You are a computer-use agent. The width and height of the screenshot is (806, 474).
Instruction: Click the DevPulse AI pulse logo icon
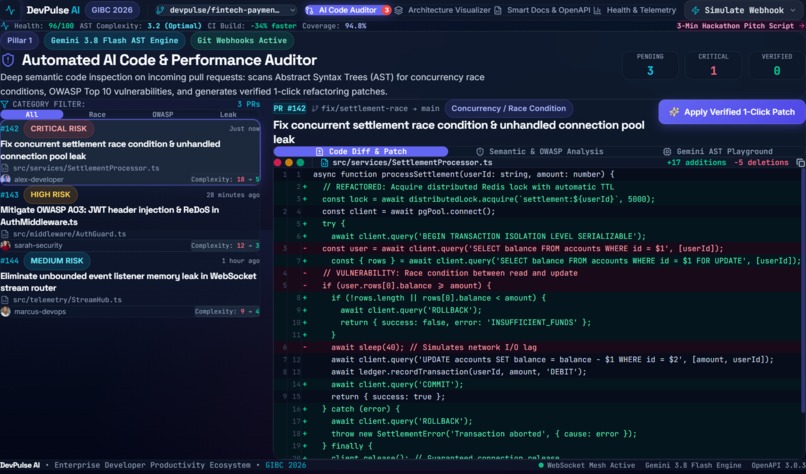[10, 10]
